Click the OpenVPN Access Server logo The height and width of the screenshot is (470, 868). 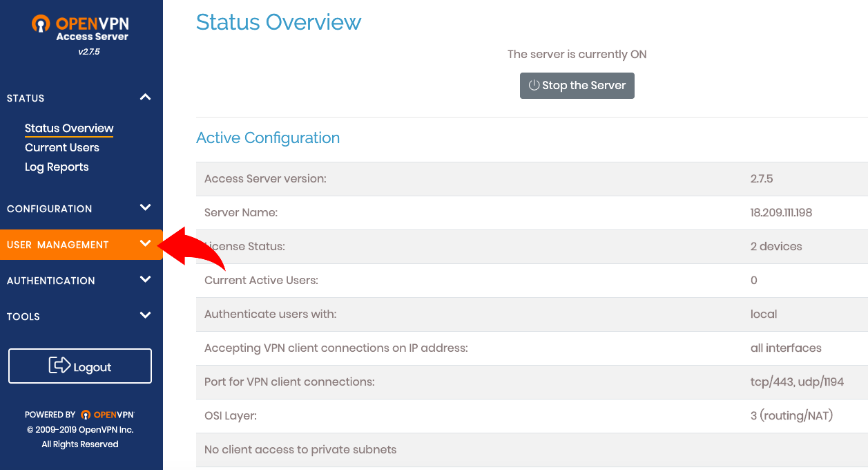pos(80,28)
